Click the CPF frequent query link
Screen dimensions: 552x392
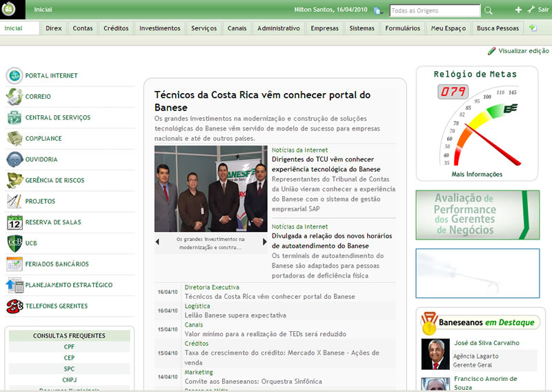tap(70, 347)
